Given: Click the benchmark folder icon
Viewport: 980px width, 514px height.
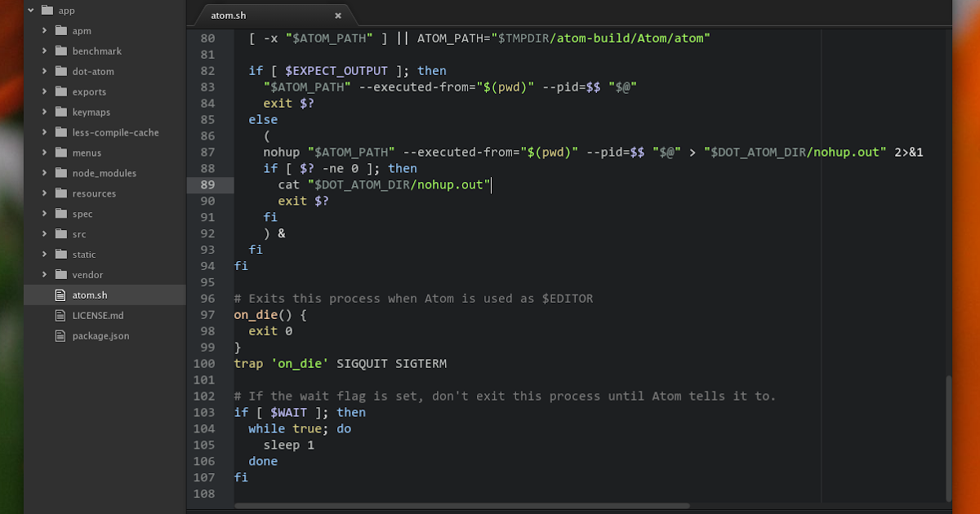Looking at the screenshot, I should (60, 51).
